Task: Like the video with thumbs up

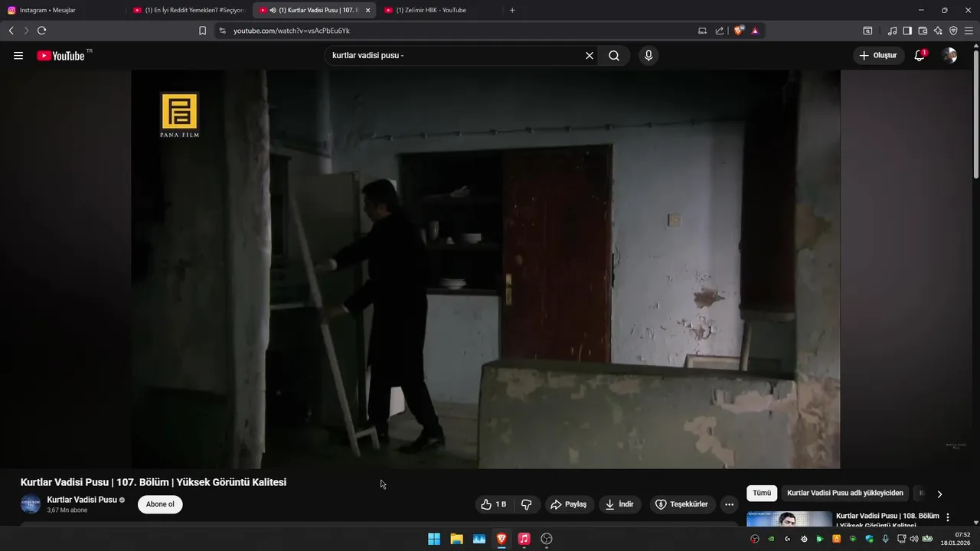Action: point(494,504)
